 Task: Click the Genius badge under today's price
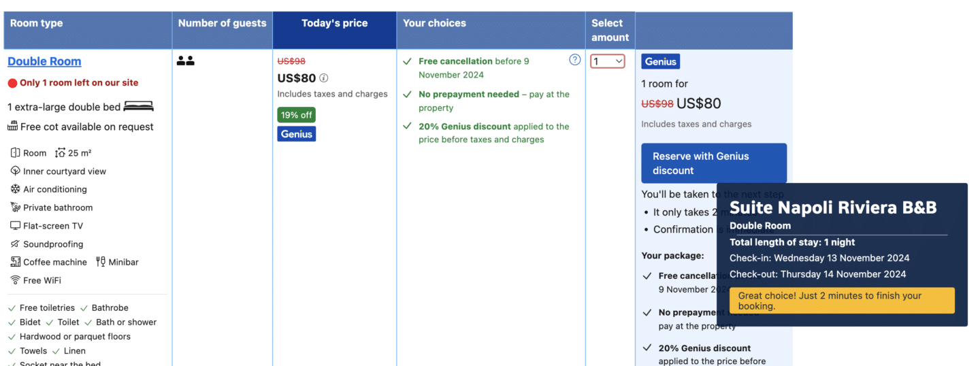[297, 134]
